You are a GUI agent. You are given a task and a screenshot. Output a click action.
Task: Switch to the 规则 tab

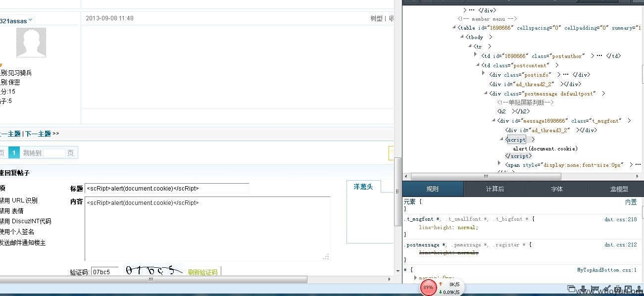[x=433, y=189]
